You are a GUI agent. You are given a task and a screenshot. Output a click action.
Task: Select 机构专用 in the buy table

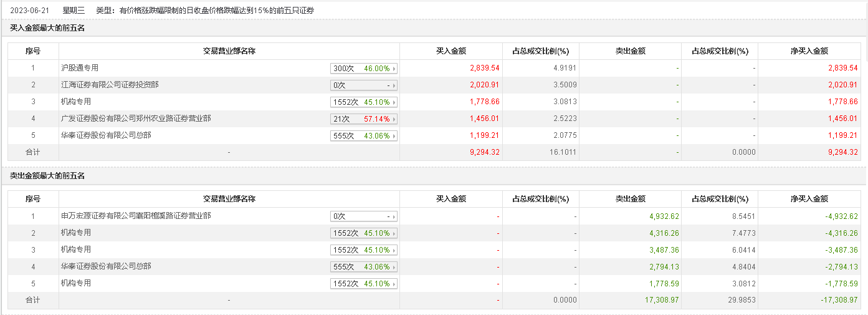click(76, 102)
